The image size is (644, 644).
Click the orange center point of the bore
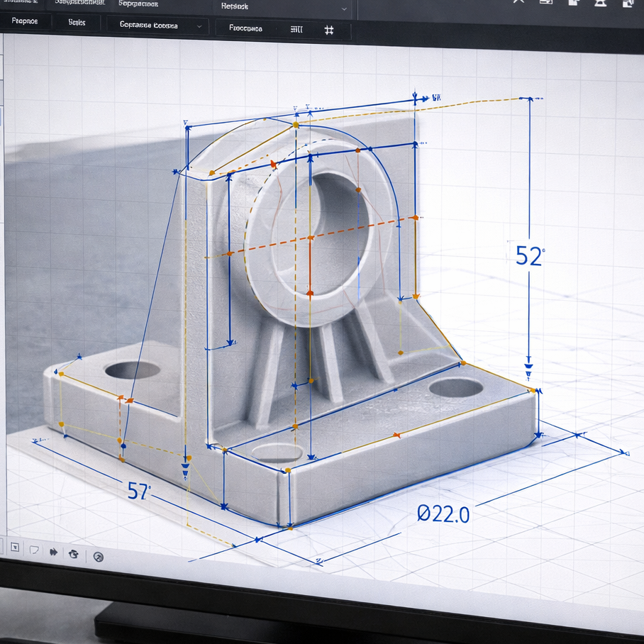(x=310, y=237)
